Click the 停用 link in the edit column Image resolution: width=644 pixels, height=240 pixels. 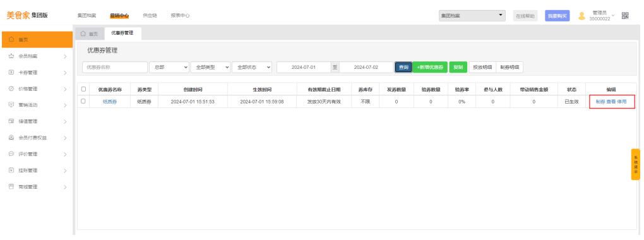(622, 102)
